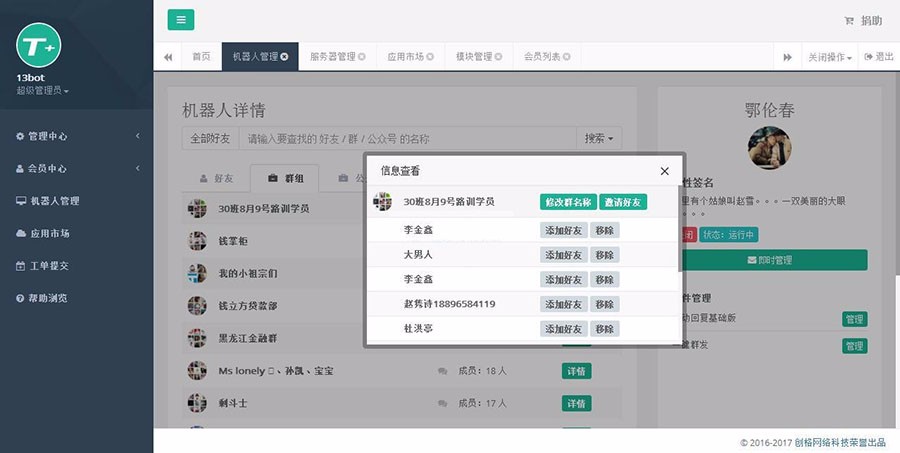Remove 杜洪亭 from group
900x453 pixels.
605,329
